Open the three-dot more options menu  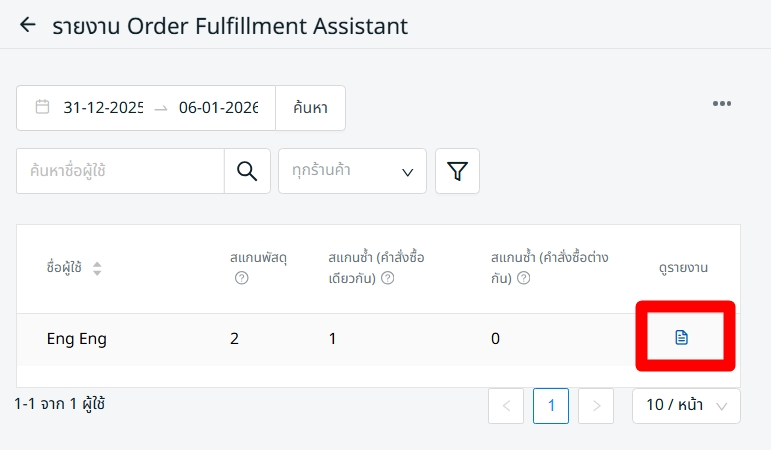[x=722, y=104]
